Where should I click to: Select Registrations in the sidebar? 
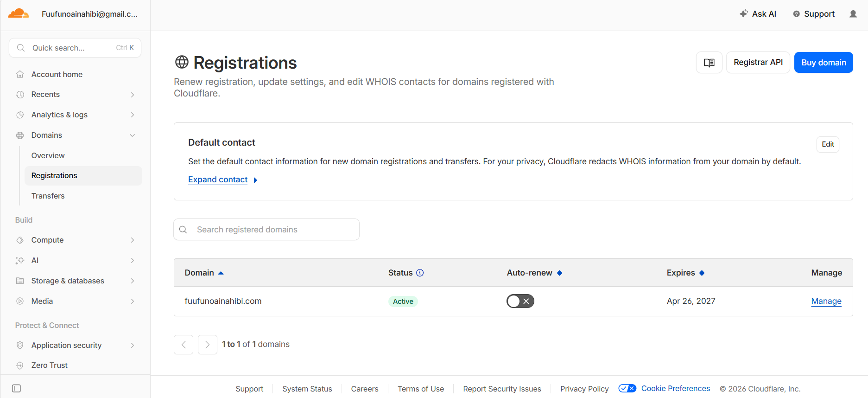(83, 176)
